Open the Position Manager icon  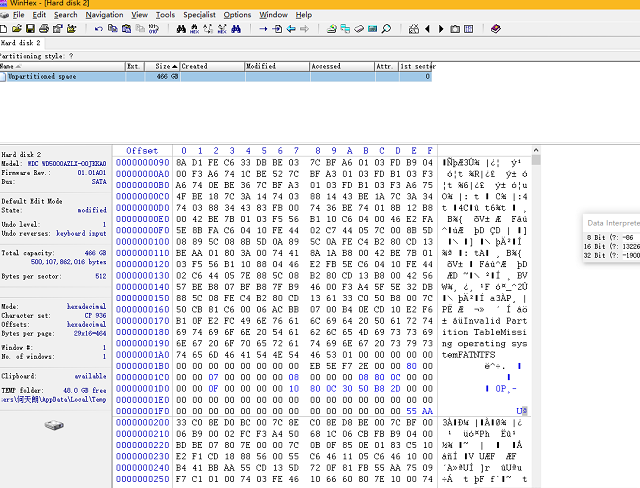pos(413,29)
